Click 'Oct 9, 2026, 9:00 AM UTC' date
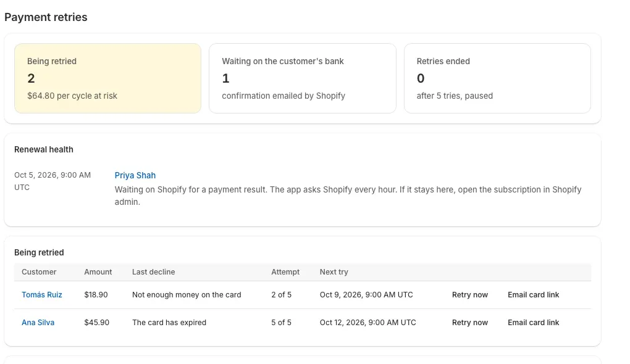 [366, 294]
